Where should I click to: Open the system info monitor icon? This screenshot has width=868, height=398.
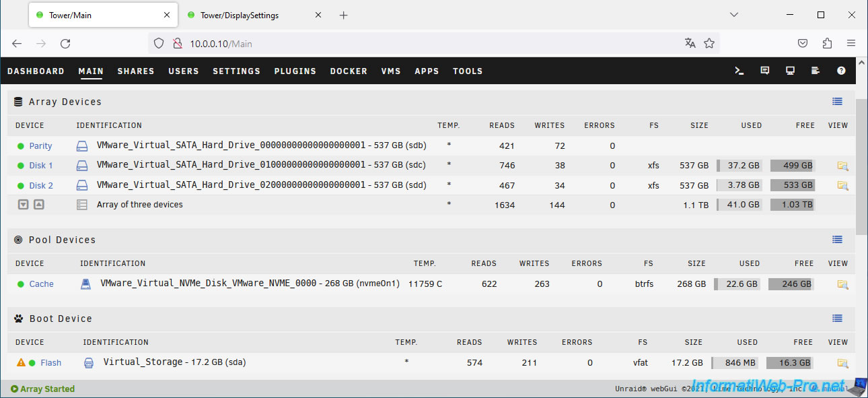click(790, 71)
